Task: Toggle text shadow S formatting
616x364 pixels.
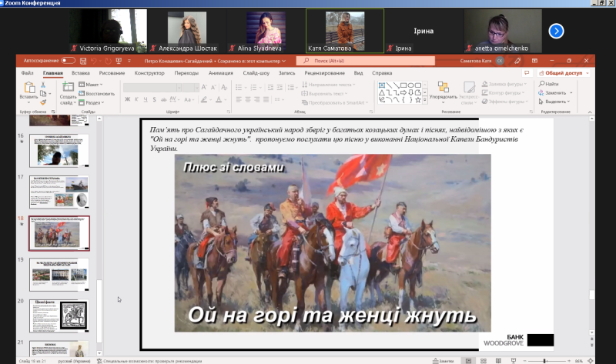Action: point(155,99)
